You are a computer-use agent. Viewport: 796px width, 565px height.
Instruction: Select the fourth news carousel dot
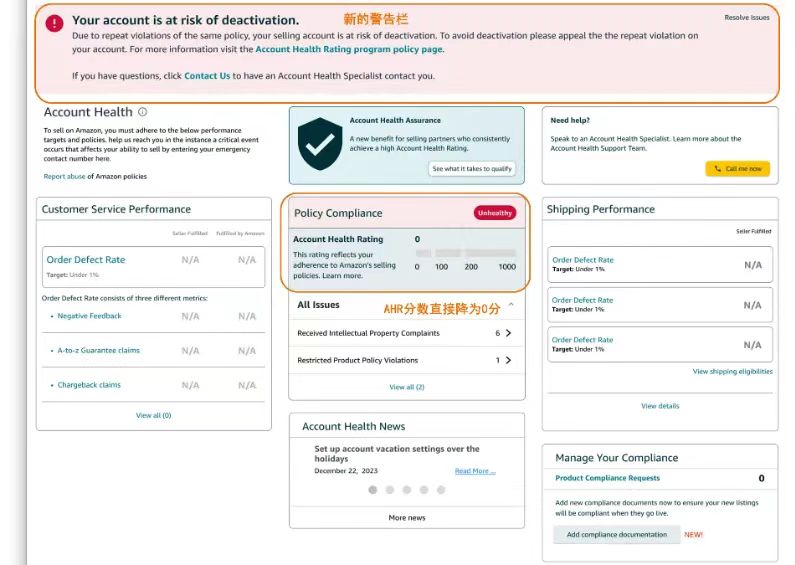point(424,490)
